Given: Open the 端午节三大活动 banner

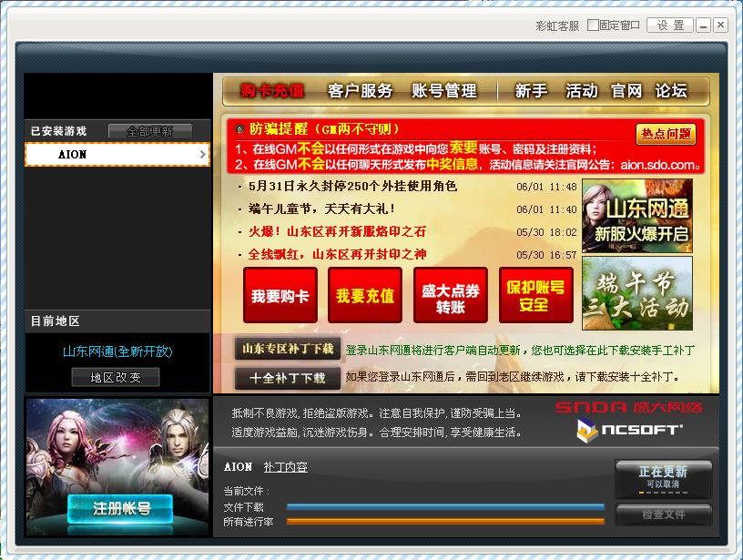Looking at the screenshot, I should 637,294.
